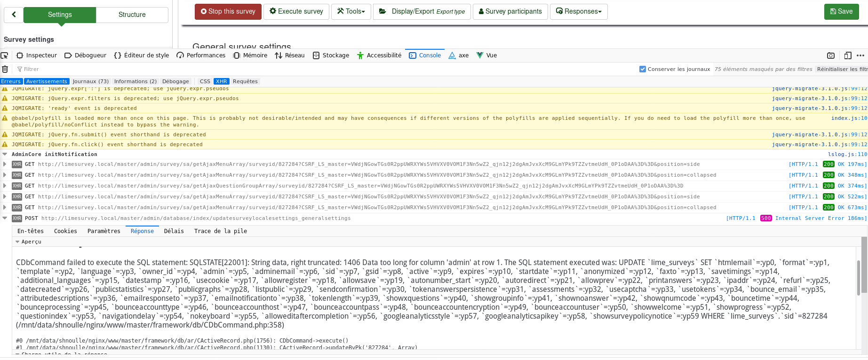Screen dimensions: 868x360
Task: Toggle the XHR filter button
Action: pos(221,81)
